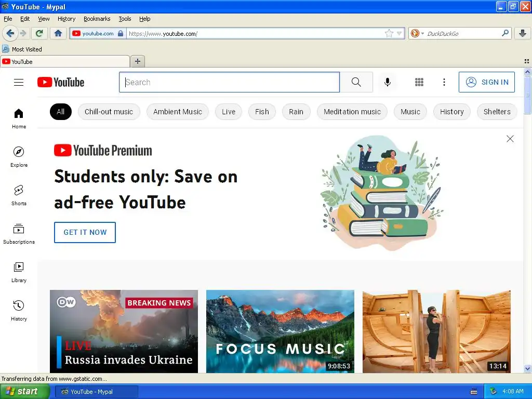The width and height of the screenshot is (532, 399).
Task: Click the YouTube logo
Action: [61, 82]
